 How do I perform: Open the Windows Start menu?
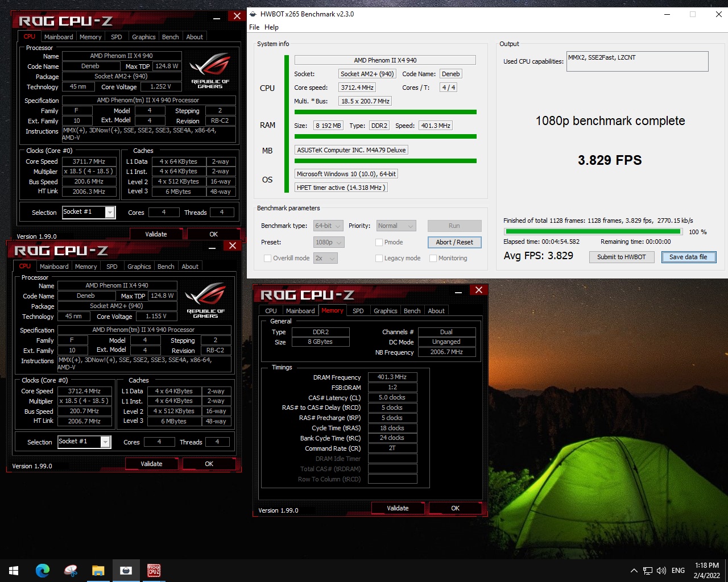pyautogui.click(x=14, y=571)
